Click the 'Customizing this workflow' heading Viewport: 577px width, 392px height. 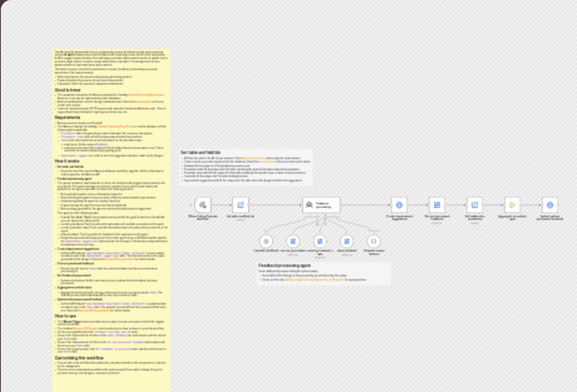tap(79, 358)
